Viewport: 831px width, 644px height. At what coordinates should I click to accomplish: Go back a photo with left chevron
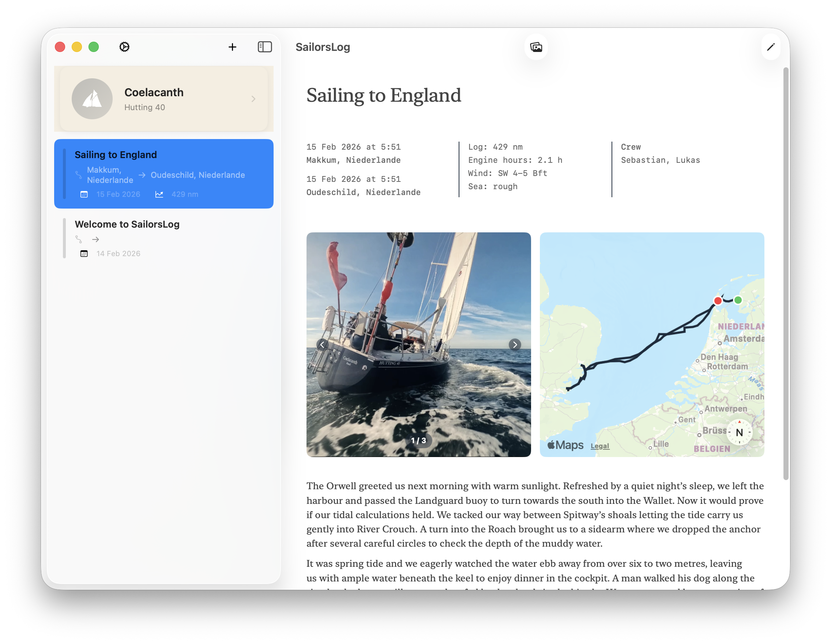tap(323, 344)
